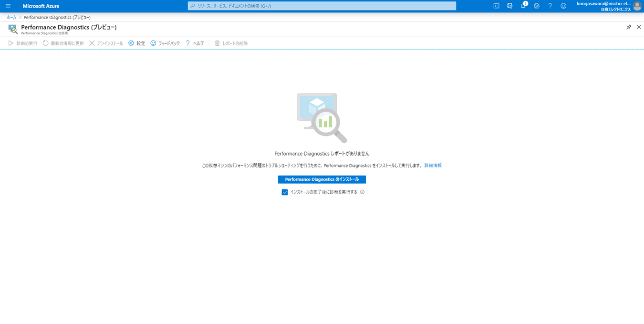Click the Microsoft Azure home title
Viewport: 644px width, 324px height.
click(x=41, y=6)
